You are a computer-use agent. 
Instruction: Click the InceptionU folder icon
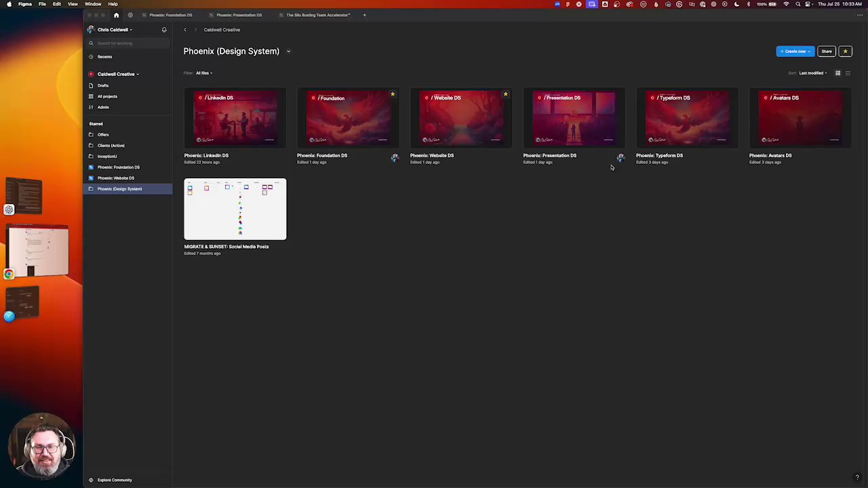91,157
